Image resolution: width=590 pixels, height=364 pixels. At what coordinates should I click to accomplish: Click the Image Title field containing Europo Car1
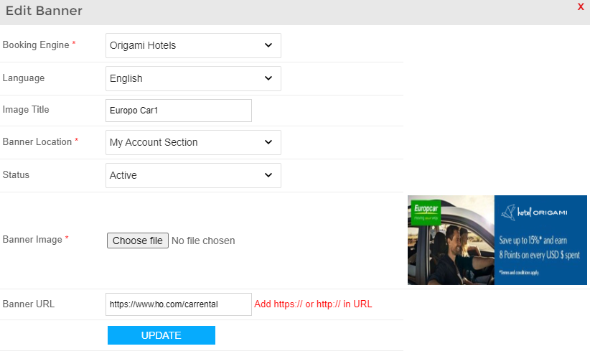pyautogui.click(x=178, y=111)
